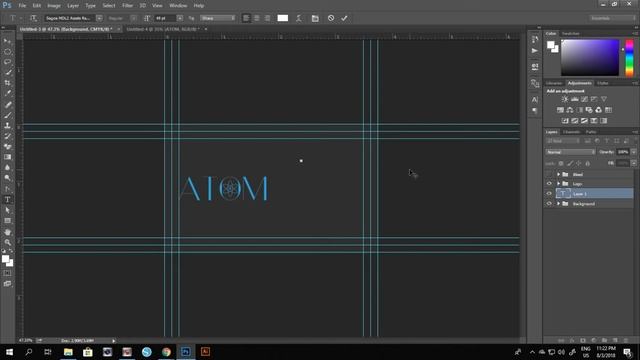640x360 pixels.
Task: Select the History Brush tool
Action: tap(7, 136)
